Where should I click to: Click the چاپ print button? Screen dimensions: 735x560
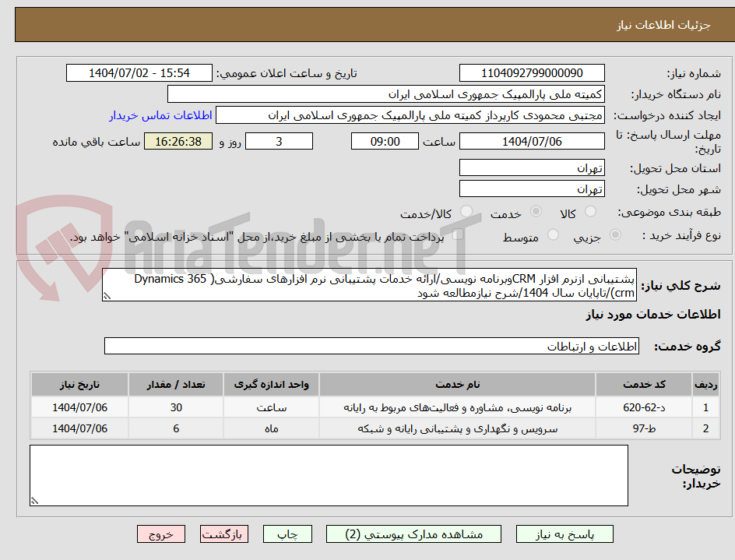tap(287, 534)
